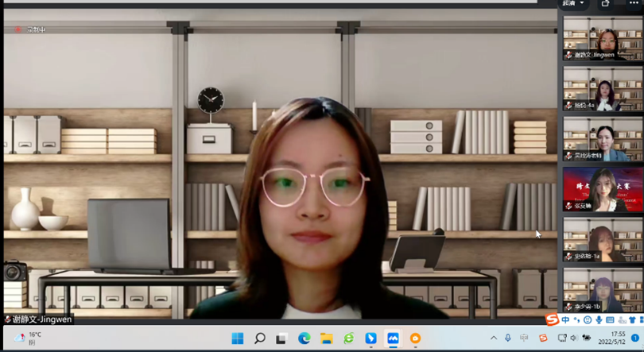The height and width of the screenshot is (352, 644).
Task: Launch Microsoft Edge from the taskbar
Action: pos(304,338)
